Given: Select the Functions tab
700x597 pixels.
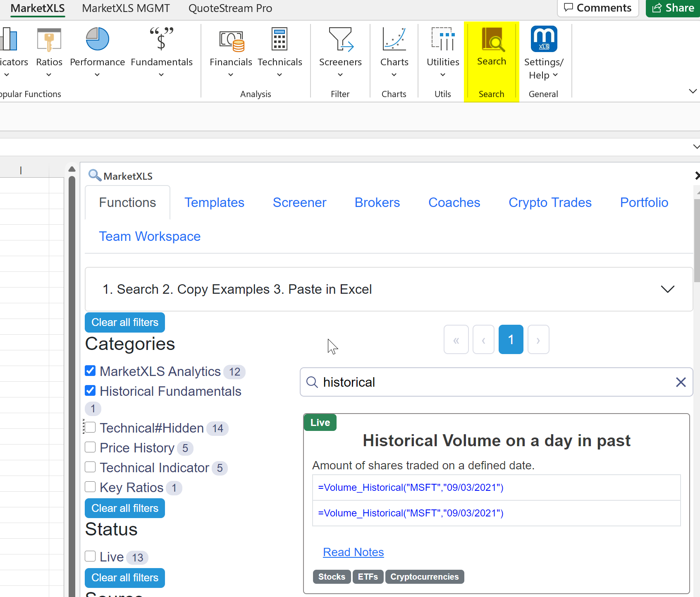Looking at the screenshot, I should tap(127, 202).
